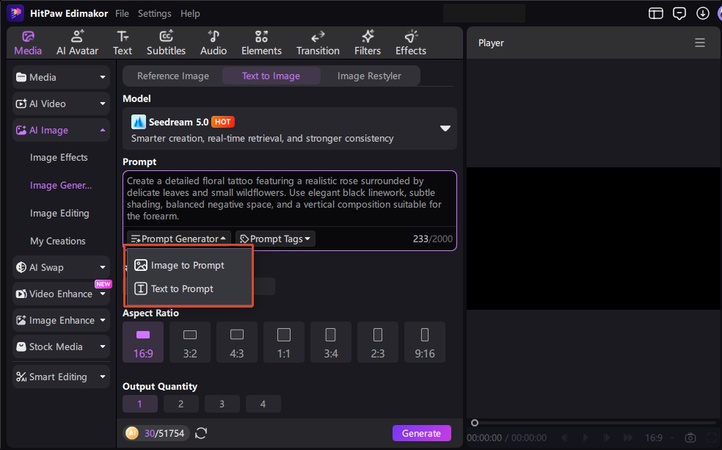The width and height of the screenshot is (722, 450).
Task: Set output quantity to 4
Action: 263,404
